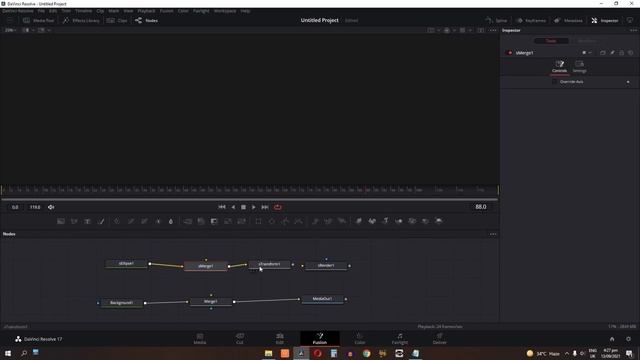This screenshot has height=360, width=640.
Task: Add a Rectangle mask from toolbar
Action: coord(258,221)
